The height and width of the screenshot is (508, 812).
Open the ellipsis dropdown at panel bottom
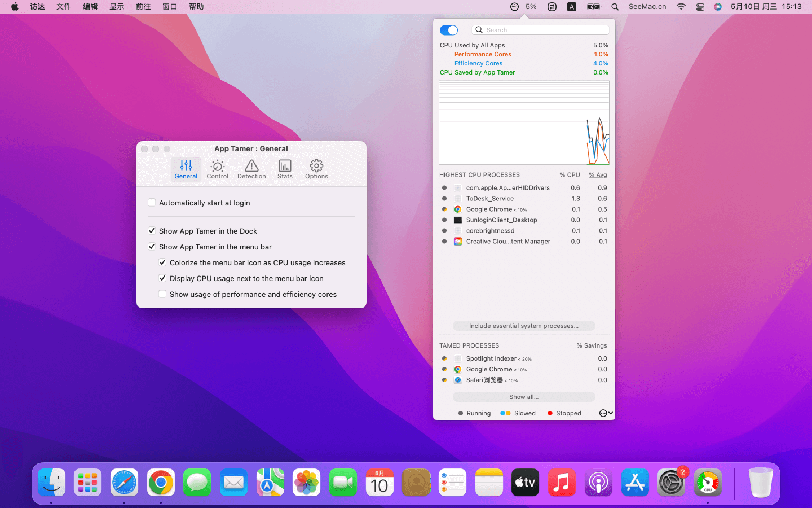[606, 413]
